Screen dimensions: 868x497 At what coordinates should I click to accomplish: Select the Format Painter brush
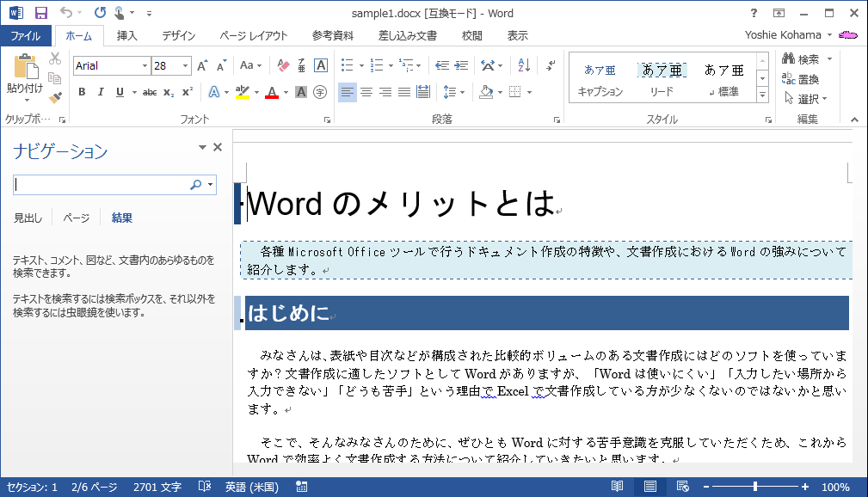point(55,98)
